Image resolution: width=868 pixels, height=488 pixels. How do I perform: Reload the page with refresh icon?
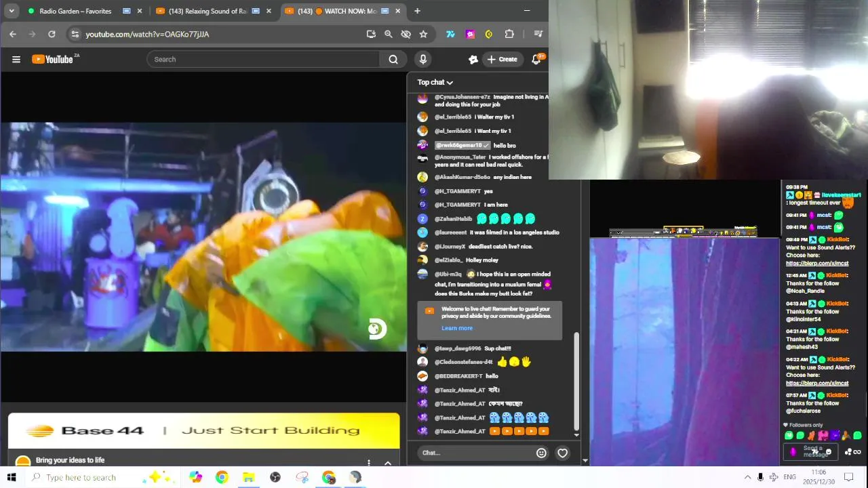(x=52, y=34)
